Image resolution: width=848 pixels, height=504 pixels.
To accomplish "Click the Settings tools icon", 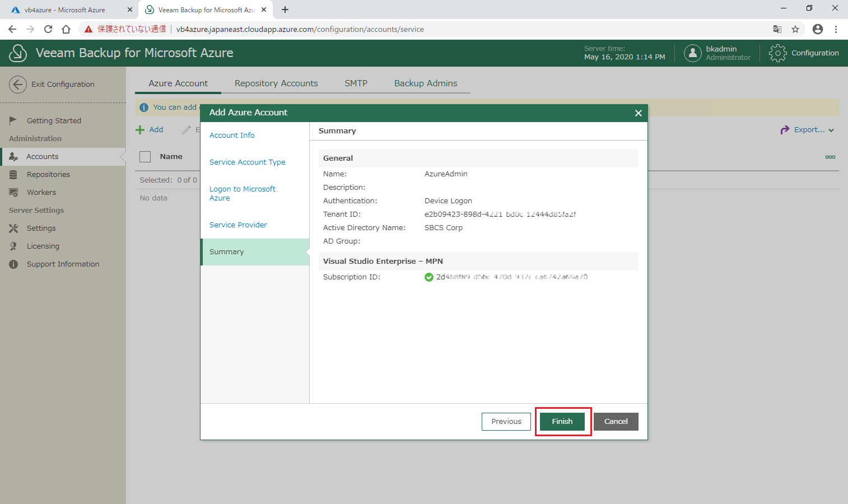I will click(13, 228).
